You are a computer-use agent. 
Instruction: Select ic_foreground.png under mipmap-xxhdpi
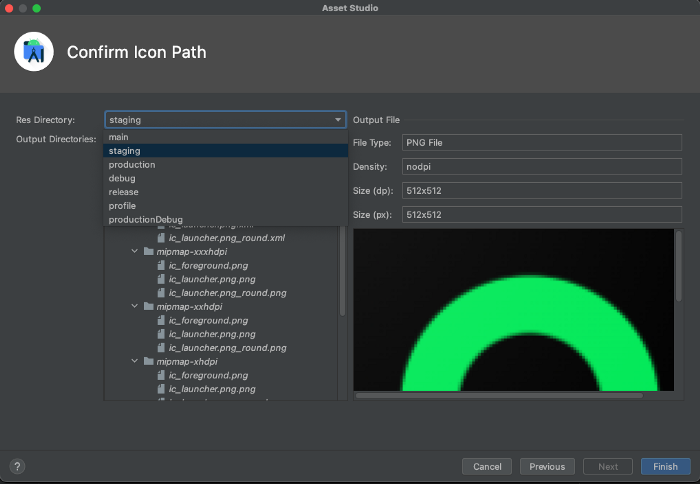[208, 320]
